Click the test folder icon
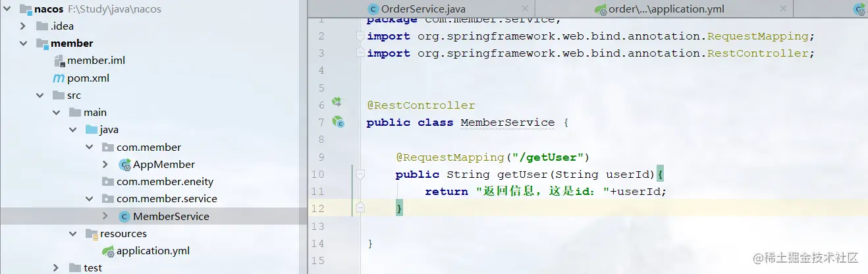 (x=74, y=268)
